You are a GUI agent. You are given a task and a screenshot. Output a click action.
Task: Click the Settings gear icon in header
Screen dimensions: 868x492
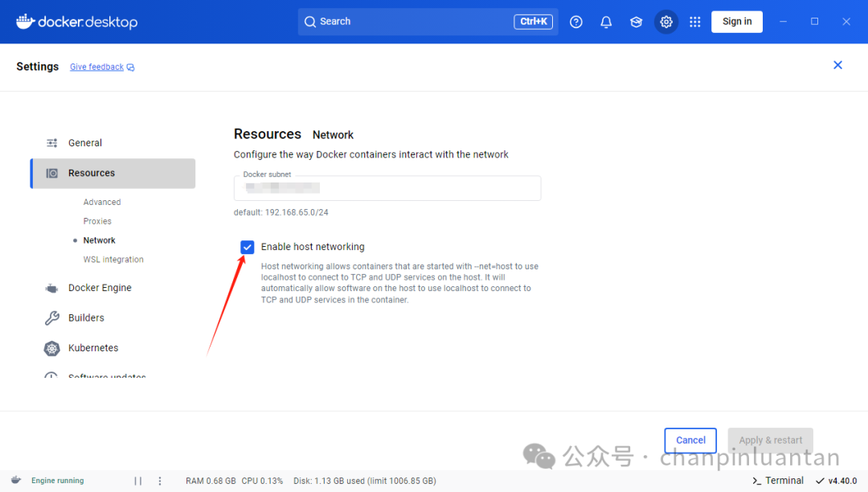pyautogui.click(x=666, y=22)
